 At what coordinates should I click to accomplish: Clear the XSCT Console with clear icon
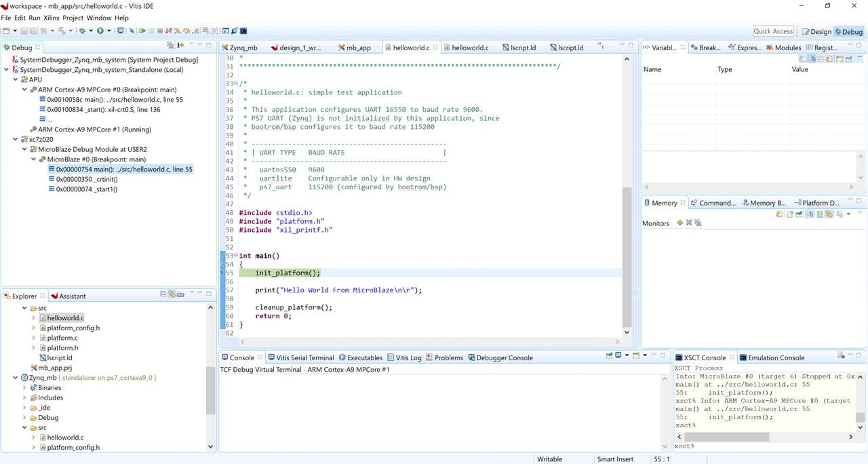click(x=841, y=355)
